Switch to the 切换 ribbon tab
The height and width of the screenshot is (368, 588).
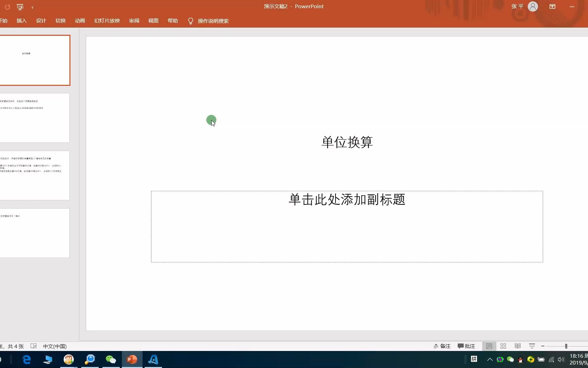(x=61, y=21)
